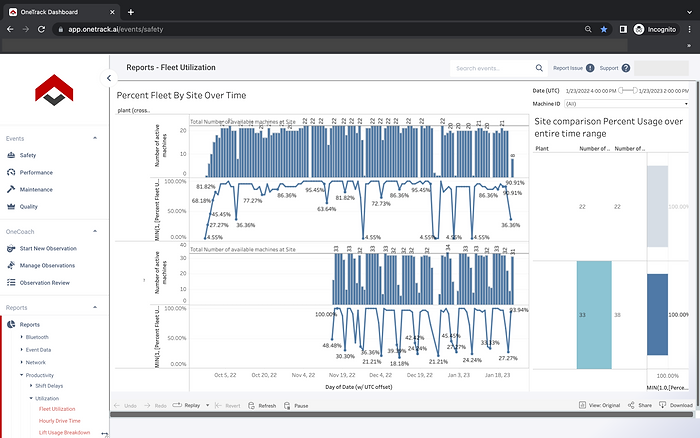Open the Machine ID dropdown

[627, 103]
